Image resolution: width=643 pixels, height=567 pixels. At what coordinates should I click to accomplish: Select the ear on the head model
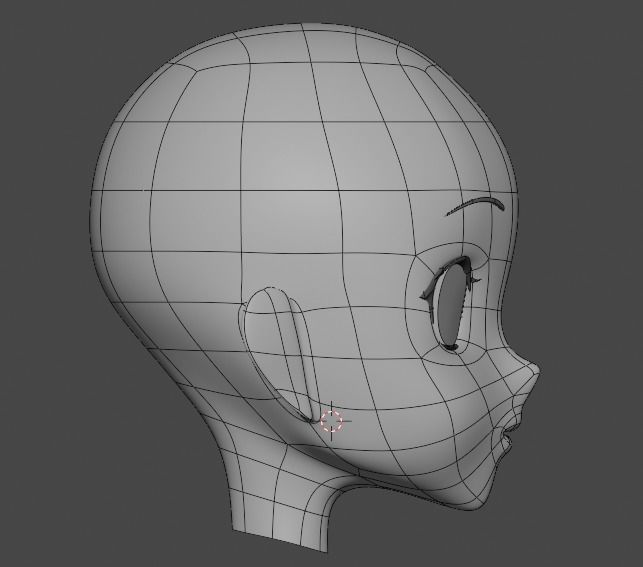coord(279,355)
